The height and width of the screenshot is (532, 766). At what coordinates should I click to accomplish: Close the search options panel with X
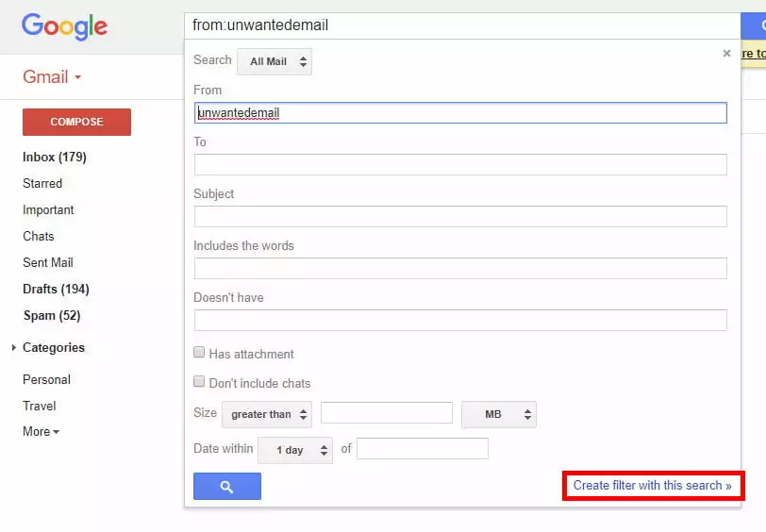[726, 54]
